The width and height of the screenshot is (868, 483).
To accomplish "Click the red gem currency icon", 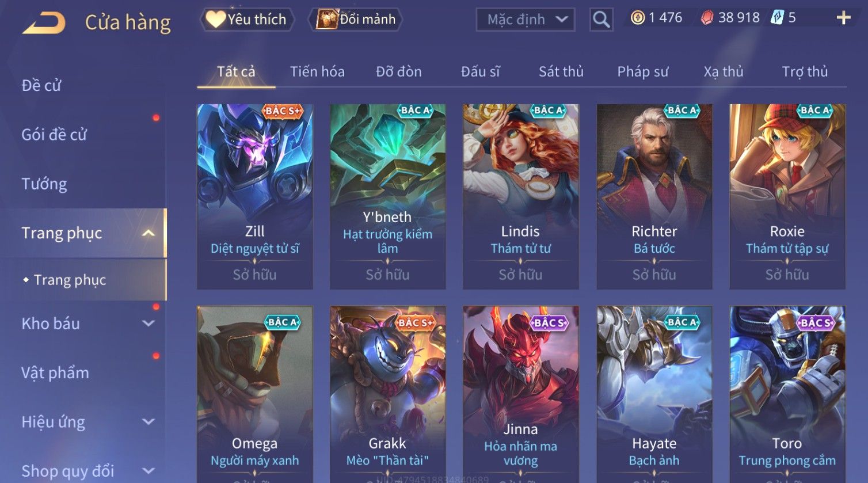I will [707, 18].
